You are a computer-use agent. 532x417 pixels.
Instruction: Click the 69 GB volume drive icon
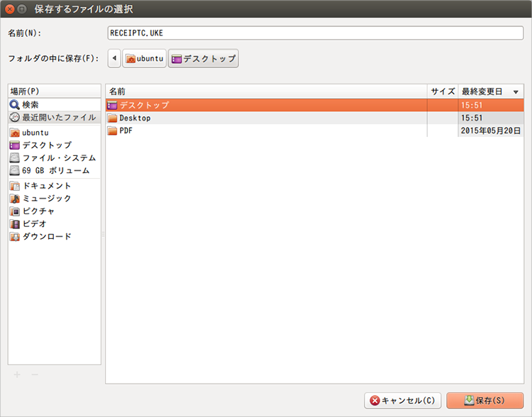(x=15, y=170)
